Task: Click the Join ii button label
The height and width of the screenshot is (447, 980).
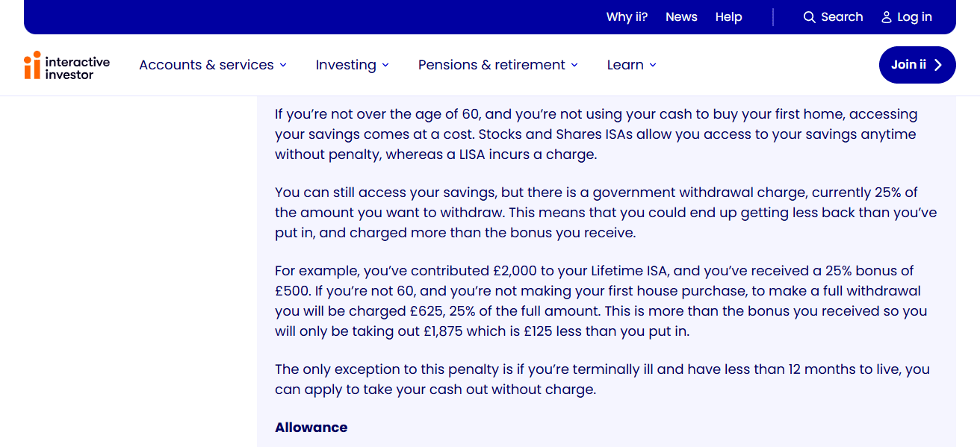Action: (908, 65)
